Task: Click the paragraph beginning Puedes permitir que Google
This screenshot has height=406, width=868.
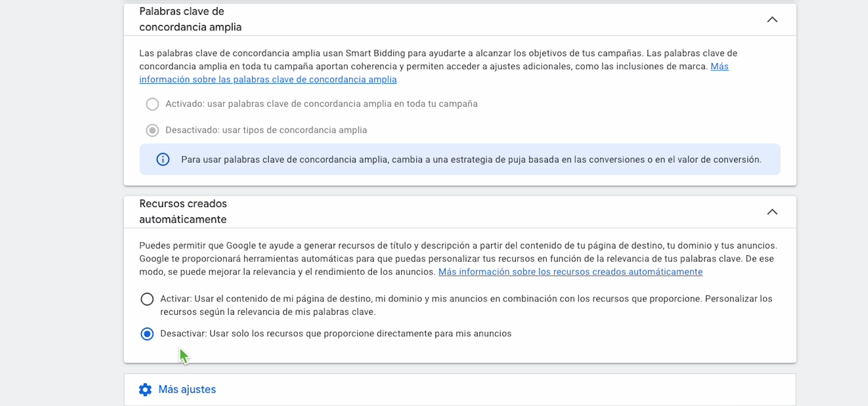Action: tap(458, 259)
